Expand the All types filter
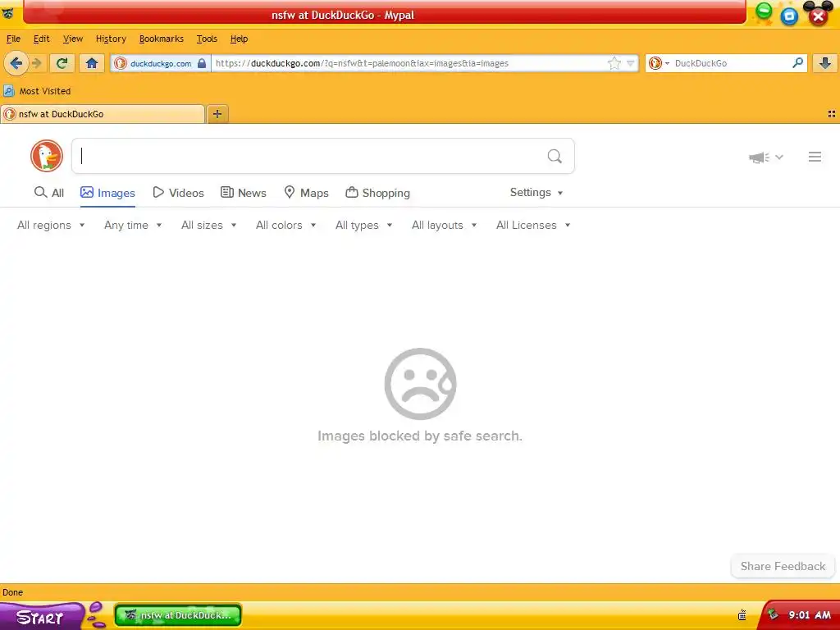Screen dimensions: 840x630 363,226
